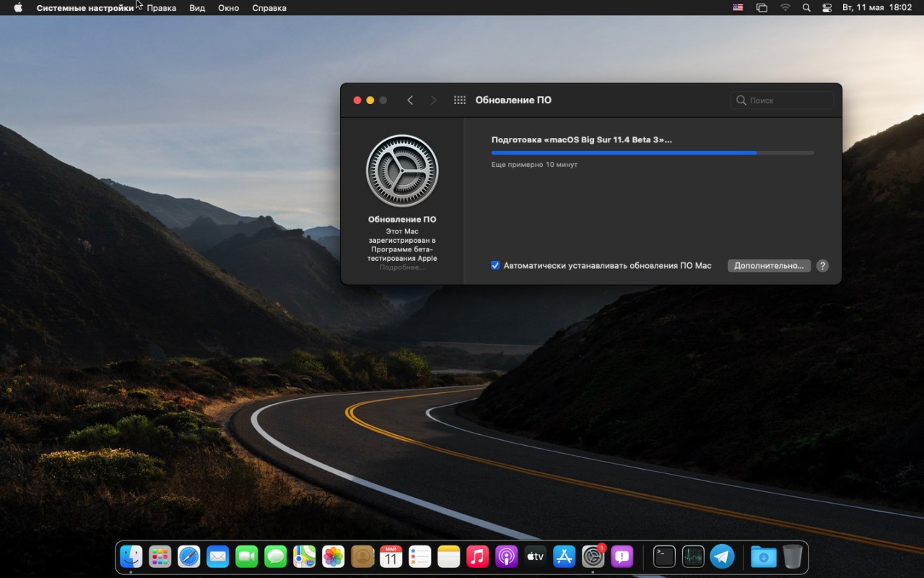
Task: Open Feedback Assistant in the Dock
Action: (622, 556)
